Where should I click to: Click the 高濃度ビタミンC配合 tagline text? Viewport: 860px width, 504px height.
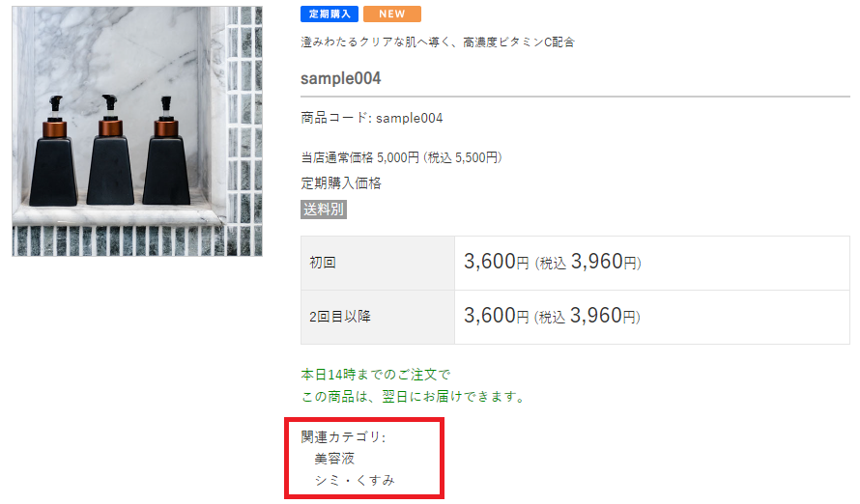tap(519, 42)
